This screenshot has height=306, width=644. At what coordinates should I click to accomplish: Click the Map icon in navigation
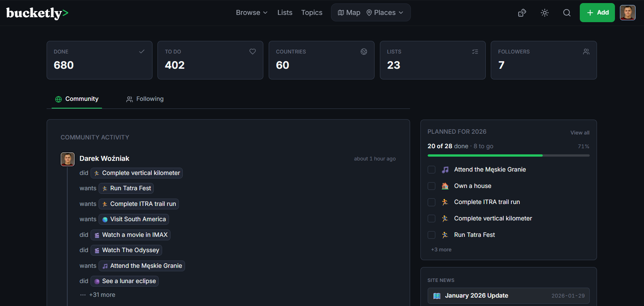[x=341, y=13]
